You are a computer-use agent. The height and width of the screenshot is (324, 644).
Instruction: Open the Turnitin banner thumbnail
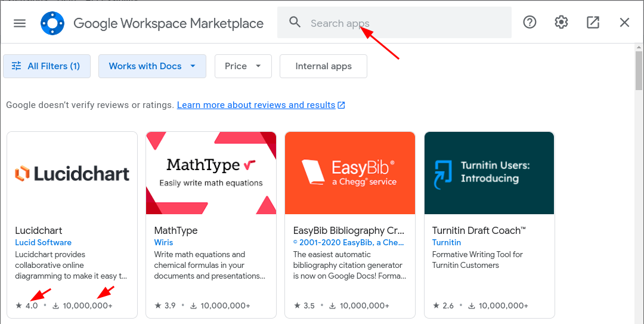coord(489,173)
